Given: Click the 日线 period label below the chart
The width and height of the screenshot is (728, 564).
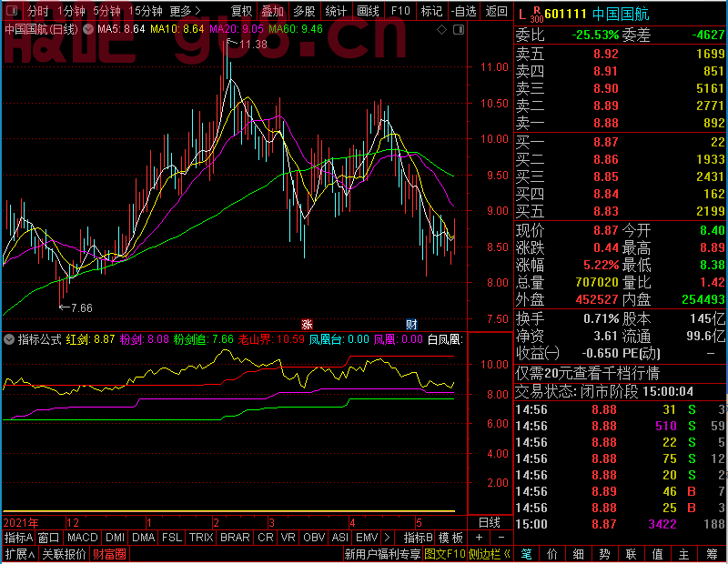Looking at the screenshot, I should (490, 523).
